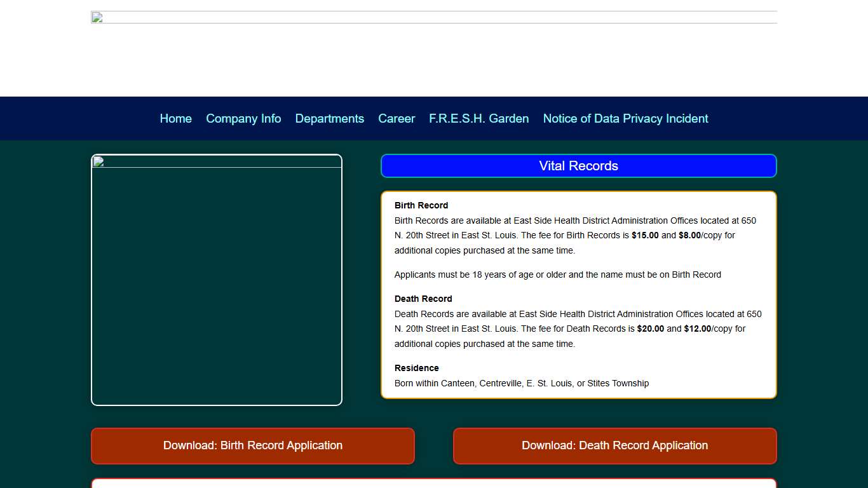The image size is (868, 488).
Task: Click the Born within Canteen township line
Action: click(521, 383)
